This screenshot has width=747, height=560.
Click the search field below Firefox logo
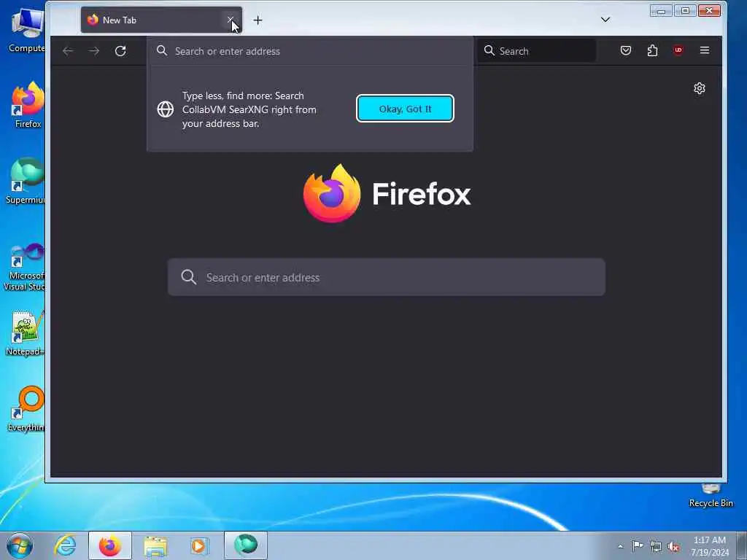point(387,277)
